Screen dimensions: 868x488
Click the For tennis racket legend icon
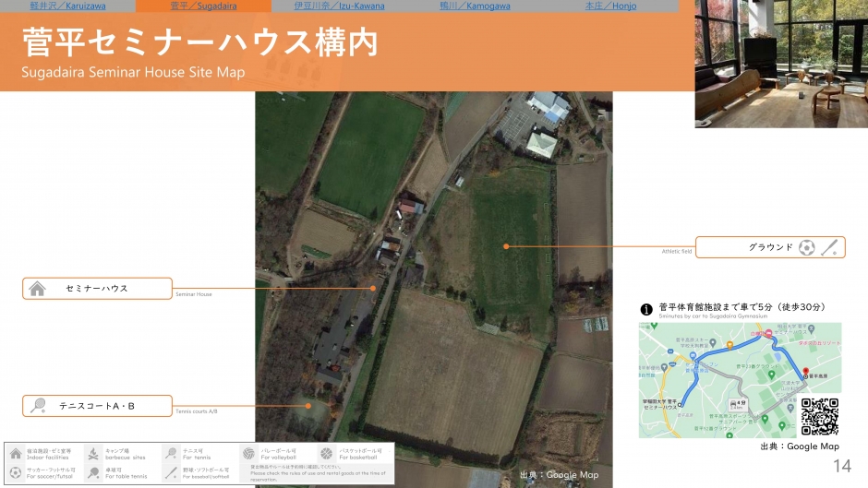171,454
